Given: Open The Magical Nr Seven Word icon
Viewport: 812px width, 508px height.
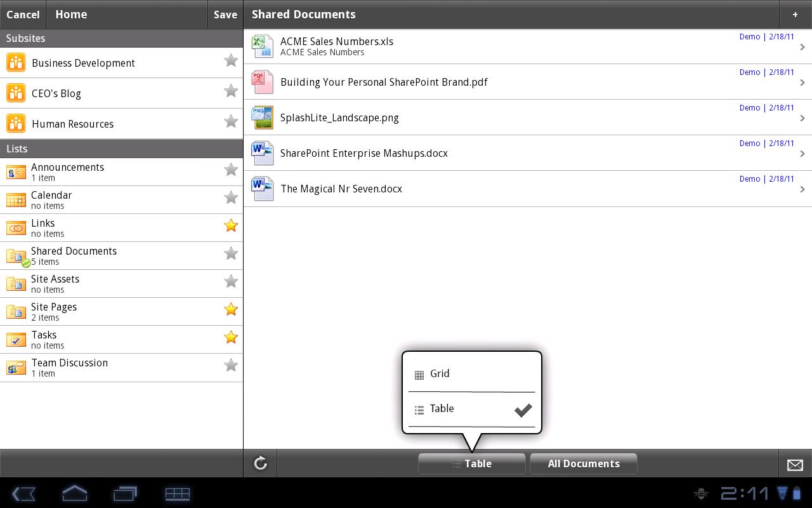Looking at the screenshot, I should point(262,189).
